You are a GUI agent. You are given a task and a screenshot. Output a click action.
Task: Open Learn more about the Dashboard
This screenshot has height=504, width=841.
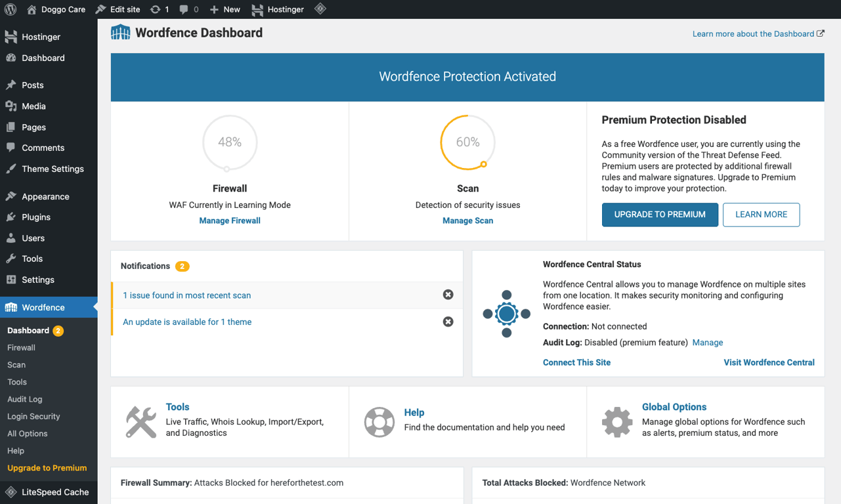pos(754,33)
